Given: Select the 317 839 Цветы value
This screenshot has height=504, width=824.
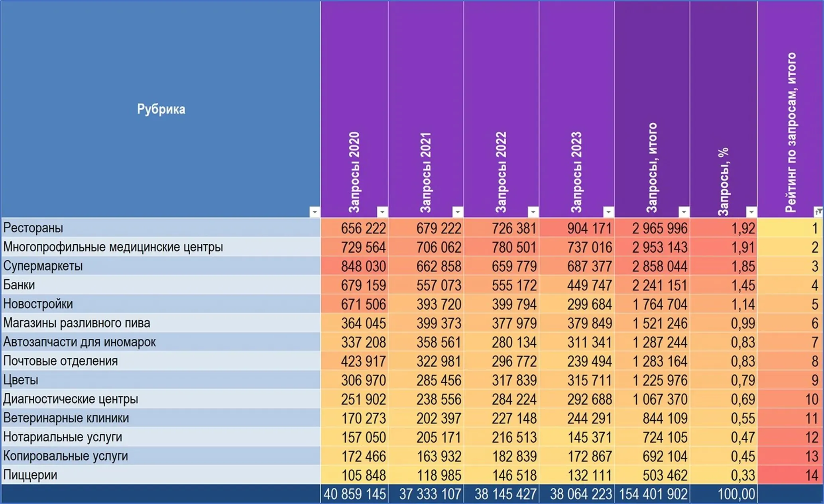Looking at the screenshot, I should point(514,380).
